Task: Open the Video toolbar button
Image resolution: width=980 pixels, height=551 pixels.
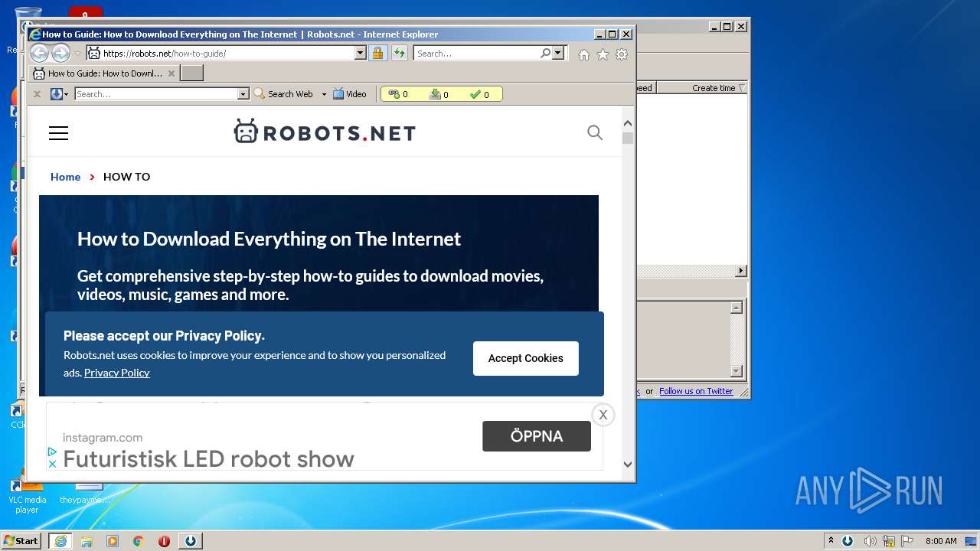Action: coord(350,94)
